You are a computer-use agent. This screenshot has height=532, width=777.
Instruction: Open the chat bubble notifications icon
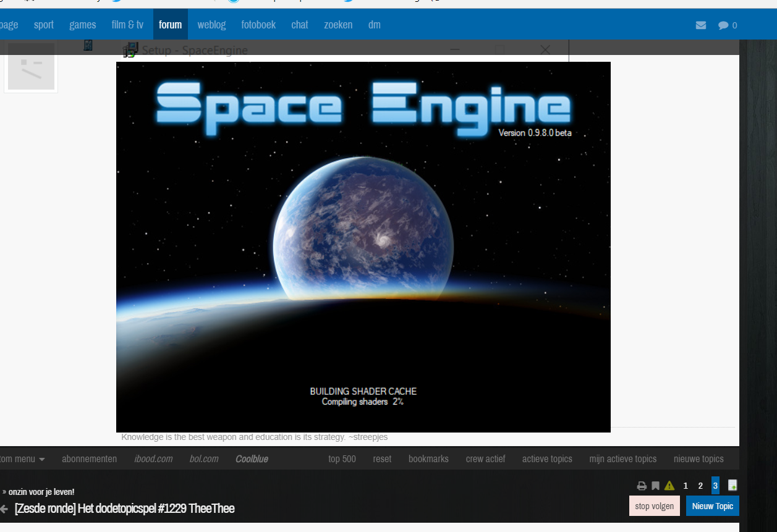pyautogui.click(x=723, y=25)
